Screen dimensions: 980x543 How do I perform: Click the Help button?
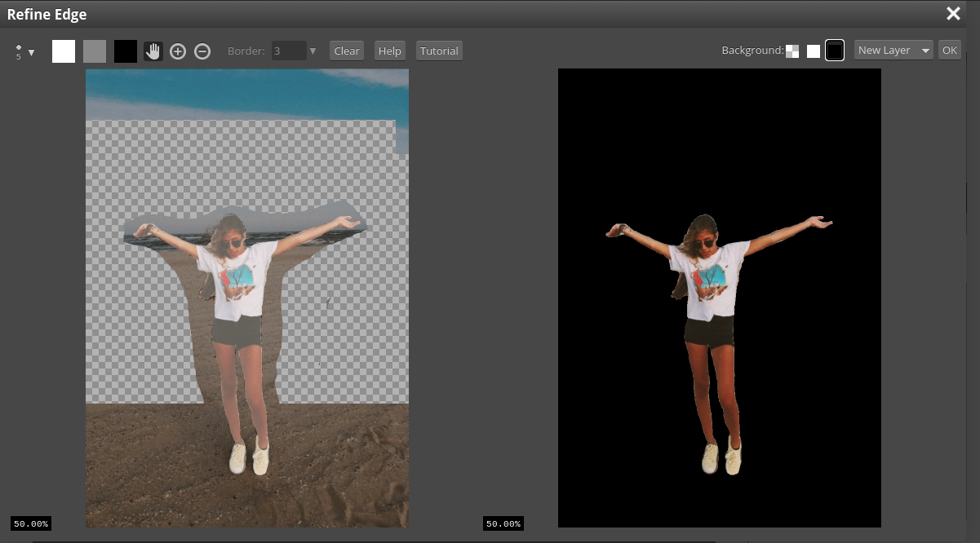(390, 51)
